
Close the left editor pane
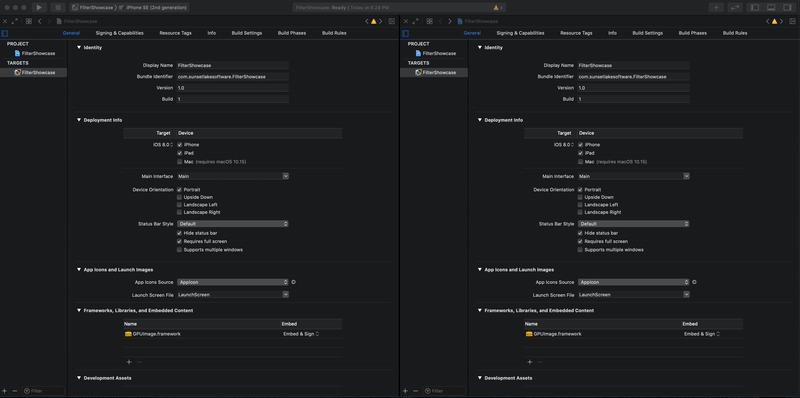(x=5, y=21)
